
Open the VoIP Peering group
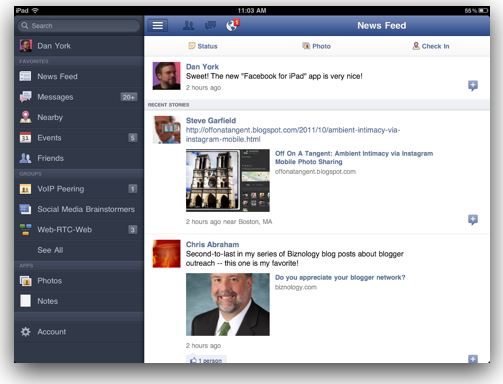[79, 189]
